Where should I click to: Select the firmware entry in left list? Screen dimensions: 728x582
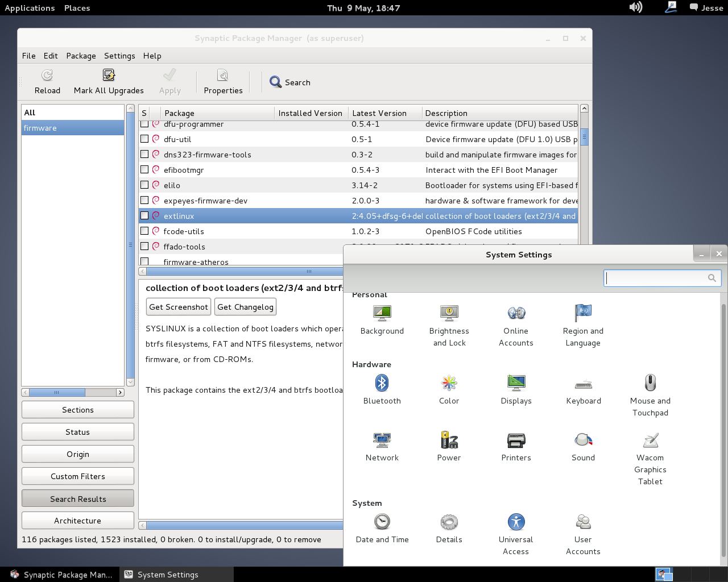pos(73,128)
